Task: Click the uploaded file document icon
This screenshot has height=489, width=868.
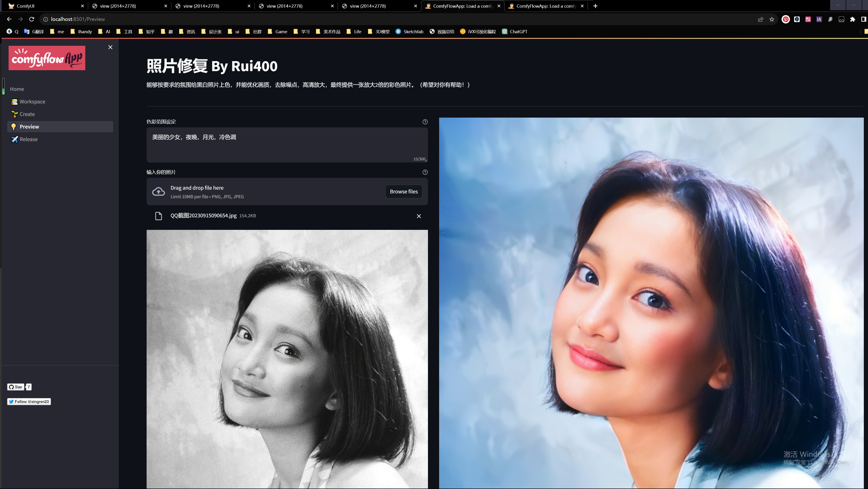Action: click(158, 216)
